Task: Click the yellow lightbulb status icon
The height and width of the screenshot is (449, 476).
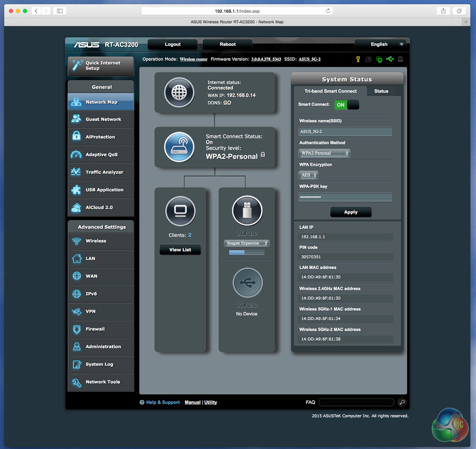Action: (x=358, y=59)
